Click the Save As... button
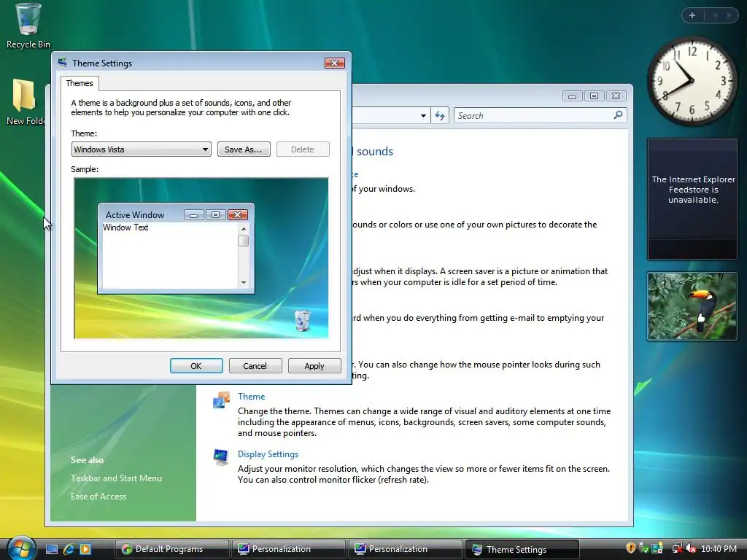Viewport: 747px width, 560px height. point(244,149)
